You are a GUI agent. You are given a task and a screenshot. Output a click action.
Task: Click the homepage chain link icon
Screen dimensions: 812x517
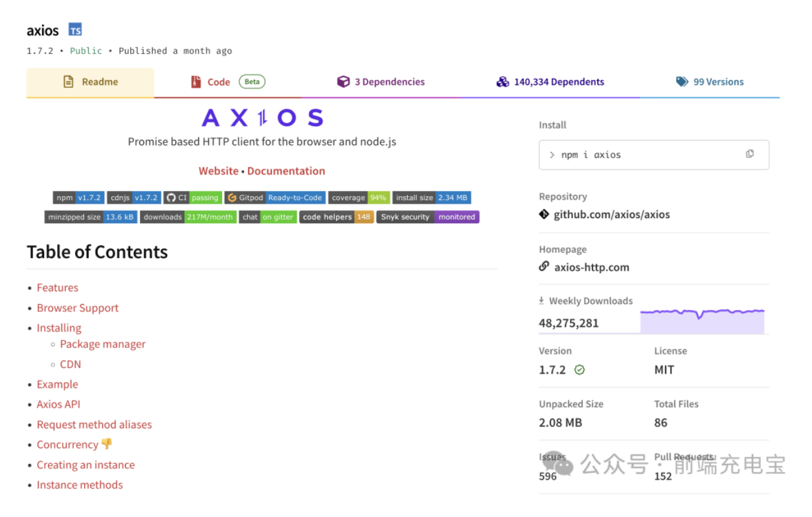tap(544, 267)
